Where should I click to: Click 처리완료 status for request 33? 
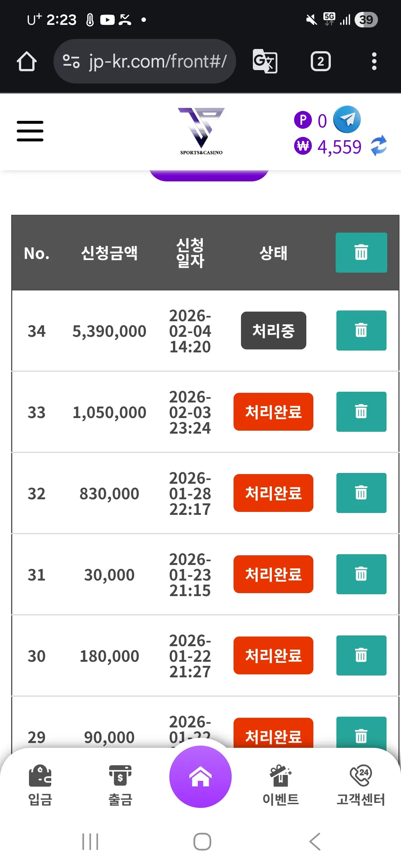point(273,412)
